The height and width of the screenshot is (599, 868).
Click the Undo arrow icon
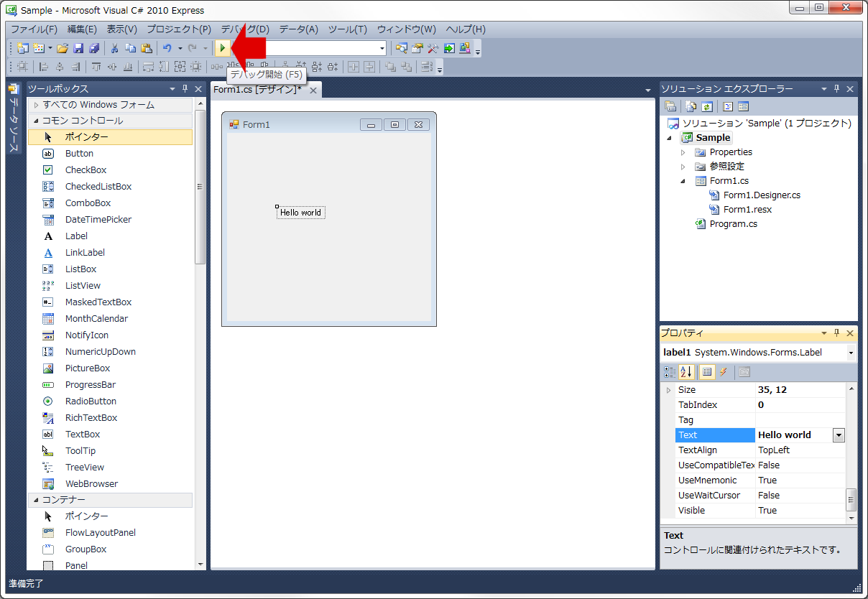(x=167, y=48)
